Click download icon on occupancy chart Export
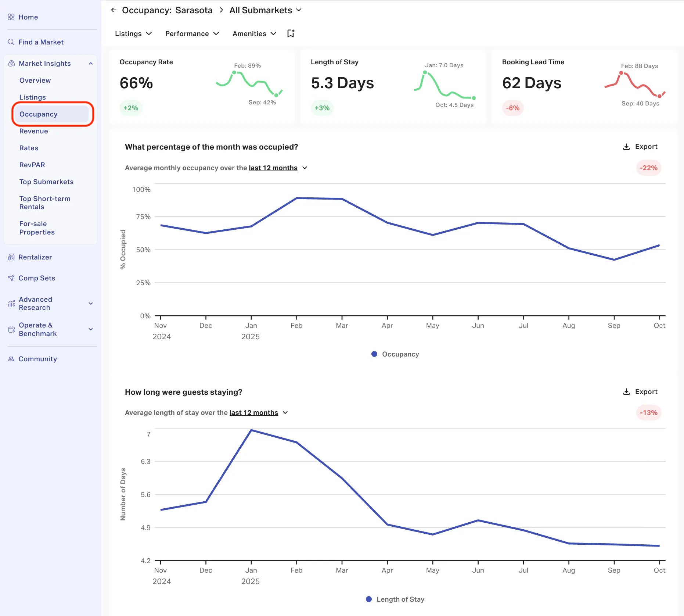Screen dimensions: 684x616 [626, 147]
